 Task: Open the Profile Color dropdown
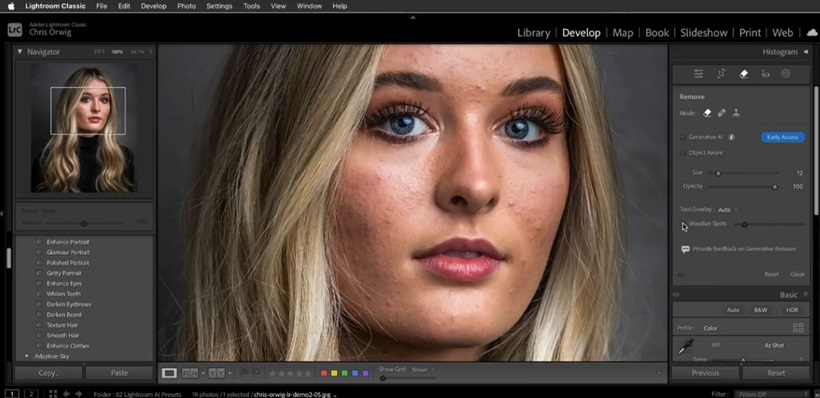(x=713, y=328)
